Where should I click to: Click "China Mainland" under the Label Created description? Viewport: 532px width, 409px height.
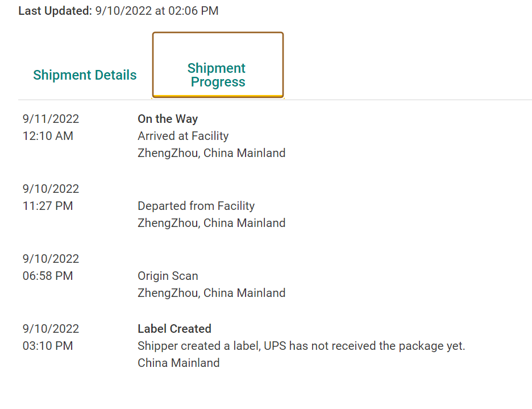[178, 363]
